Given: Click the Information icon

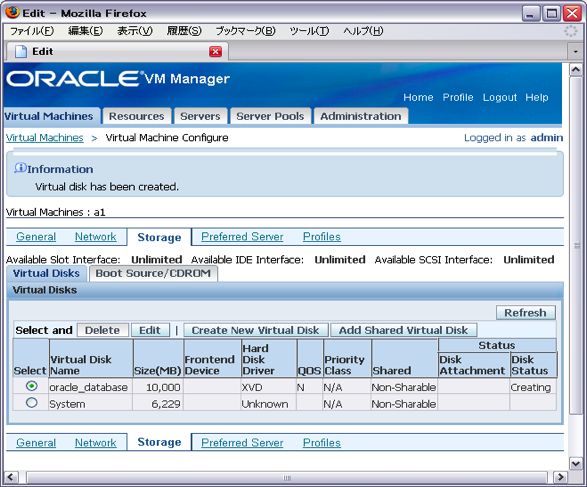Looking at the screenshot, I should tap(20, 168).
